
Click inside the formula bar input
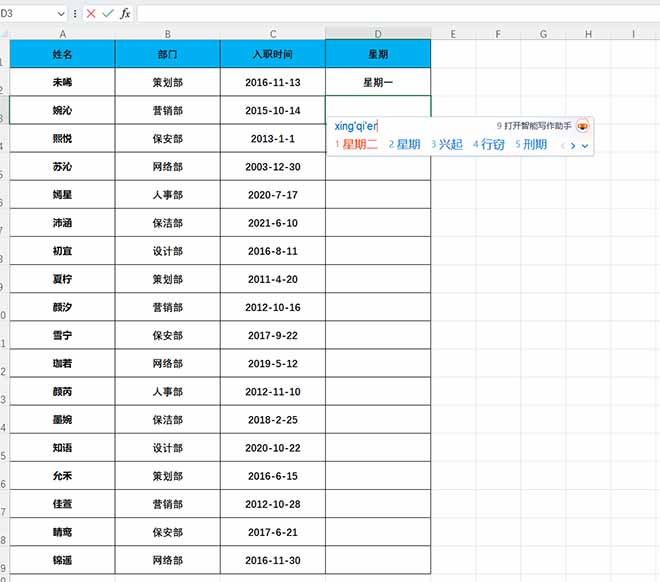[398, 14]
